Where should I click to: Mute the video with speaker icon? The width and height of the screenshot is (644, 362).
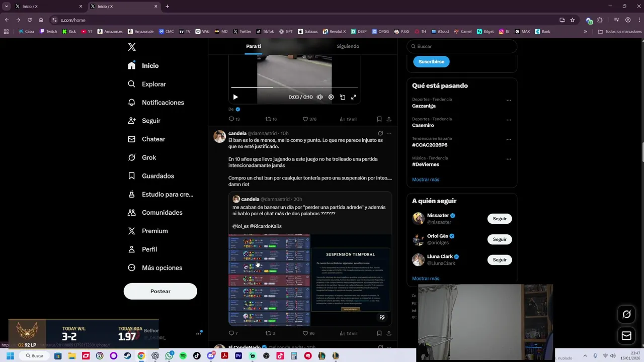coord(319,97)
